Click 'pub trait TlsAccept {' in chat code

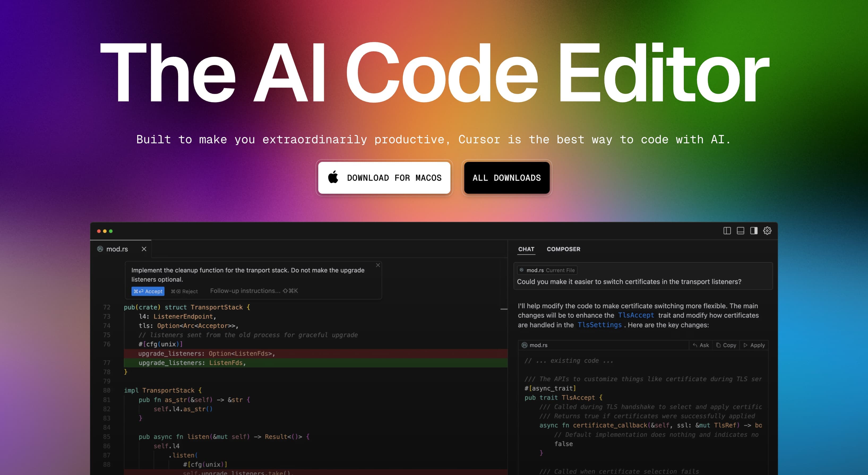pyautogui.click(x=563, y=398)
